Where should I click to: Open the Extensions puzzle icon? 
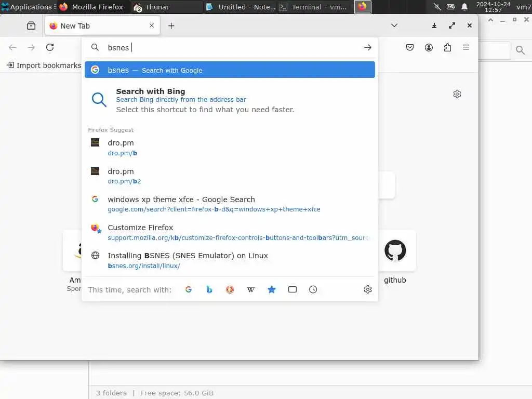coord(447,47)
